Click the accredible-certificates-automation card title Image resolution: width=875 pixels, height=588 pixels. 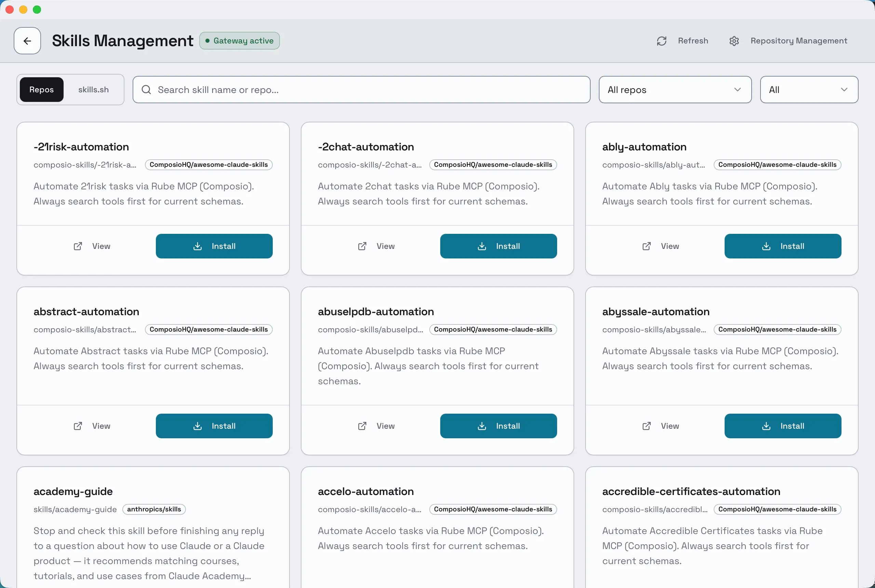point(691,491)
